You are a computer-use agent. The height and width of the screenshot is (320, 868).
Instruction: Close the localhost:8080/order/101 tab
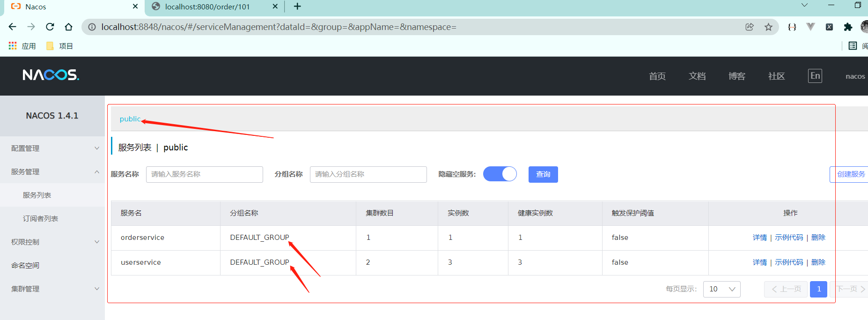click(275, 7)
